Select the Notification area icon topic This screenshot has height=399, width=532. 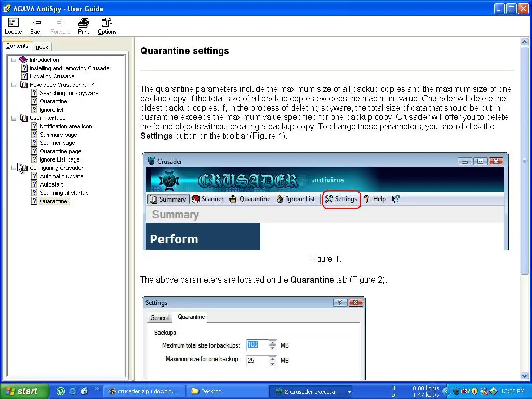coord(66,126)
